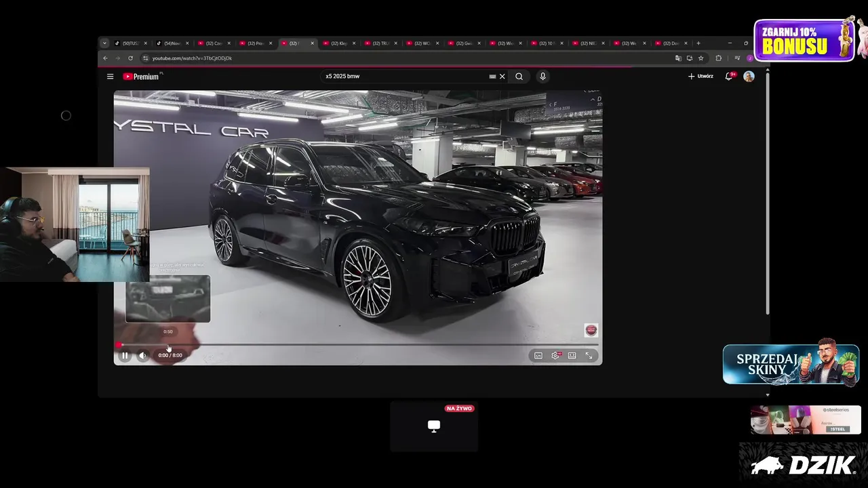
Task: Switch to the '(32) Gwi' tab
Action: pos(463,43)
